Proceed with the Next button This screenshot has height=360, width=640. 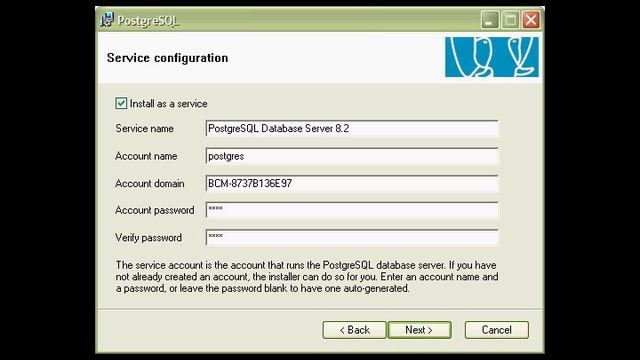point(420,330)
